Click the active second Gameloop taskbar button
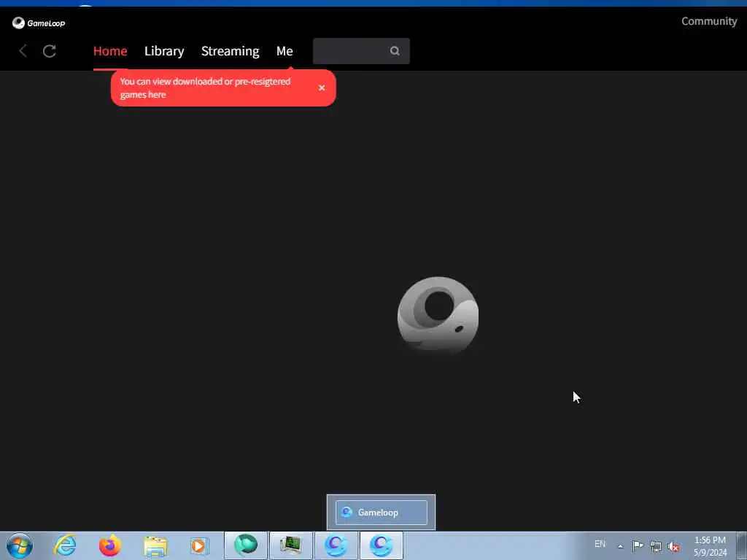 [x=382, y=545]
